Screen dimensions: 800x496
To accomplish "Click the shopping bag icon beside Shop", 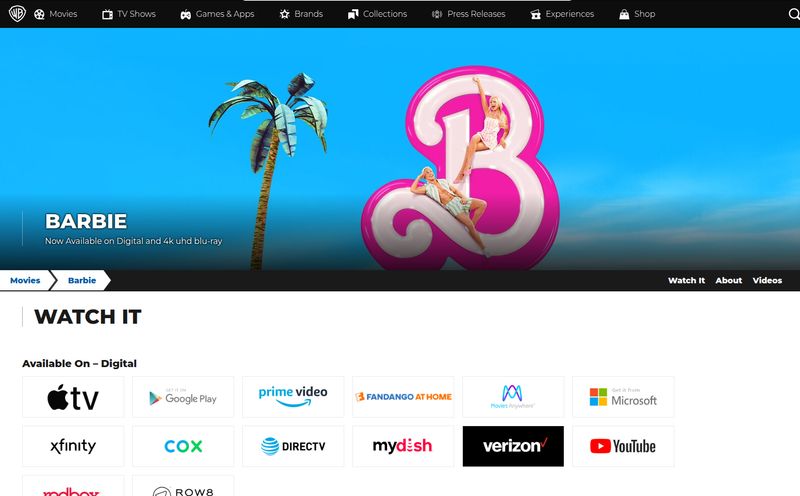I will [624, 14].
